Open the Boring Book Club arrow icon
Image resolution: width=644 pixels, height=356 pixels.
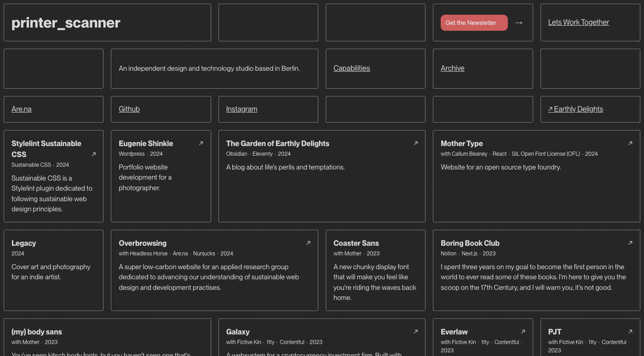631,243
